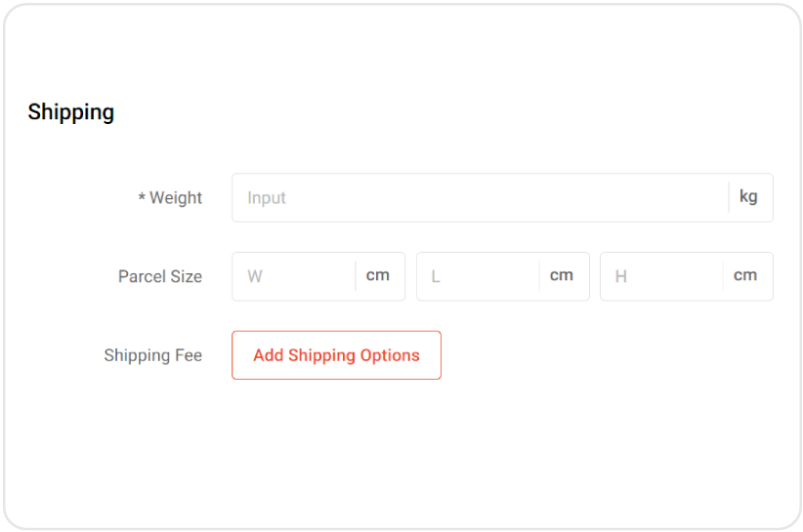803x532 pixels.
Task: Click the Shipping Fee label
Action: tap(153, 355)
